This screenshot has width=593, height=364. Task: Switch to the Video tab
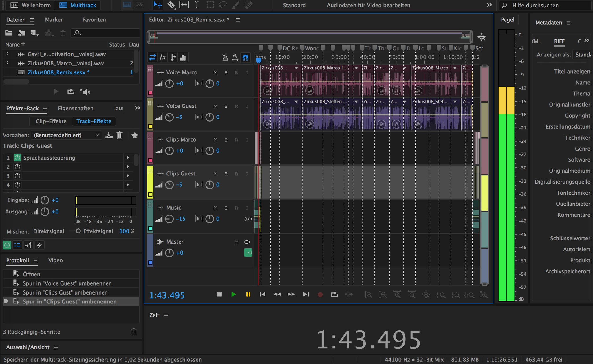[56, 260]
